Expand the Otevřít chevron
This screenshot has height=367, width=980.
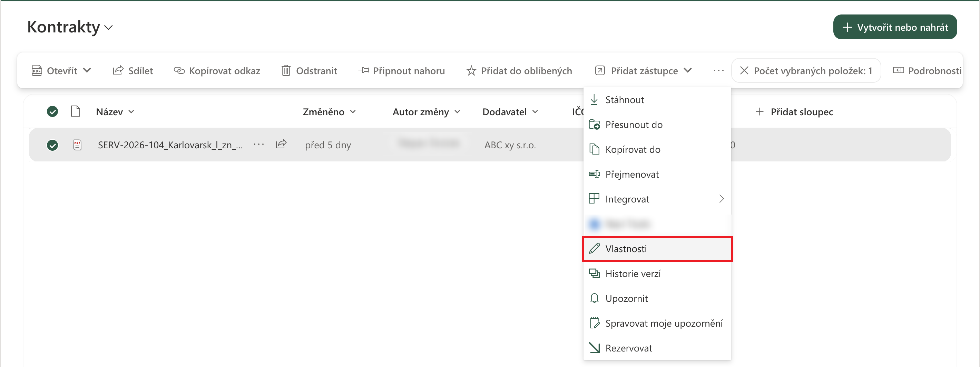[x=87, y=70]
